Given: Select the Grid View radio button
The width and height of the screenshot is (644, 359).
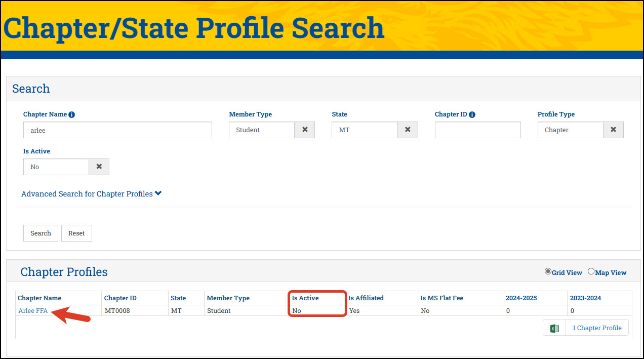Looking at the screenshot, I should coord(548,271).
